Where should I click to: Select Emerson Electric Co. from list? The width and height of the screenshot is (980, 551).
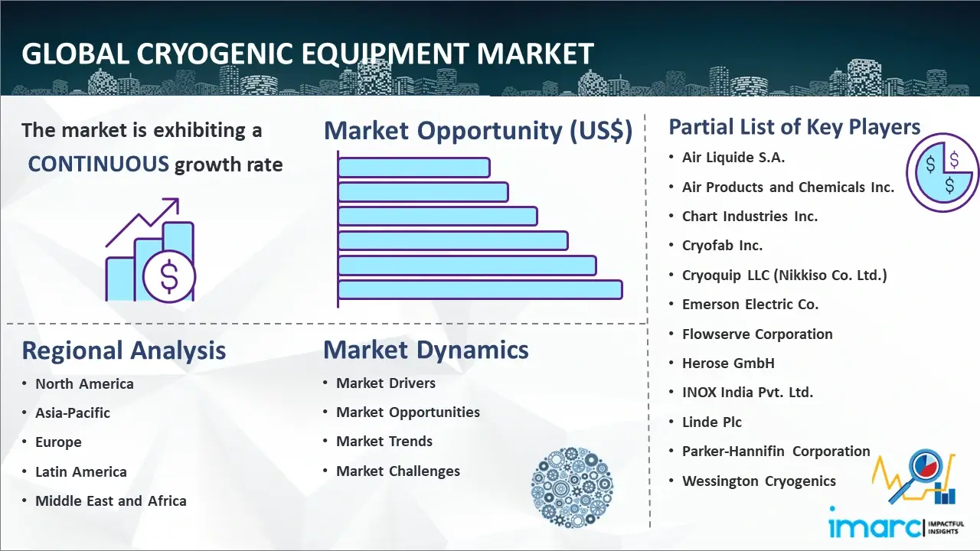(750, 305)
